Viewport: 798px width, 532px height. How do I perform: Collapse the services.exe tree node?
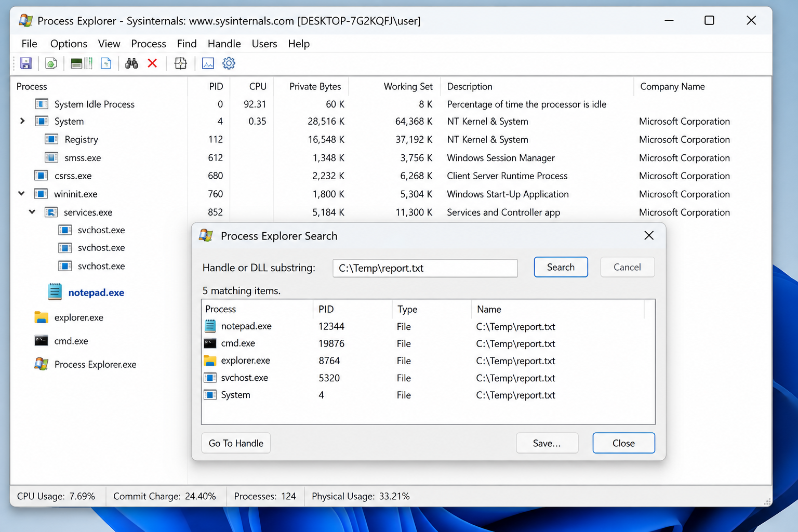(32, 211)
